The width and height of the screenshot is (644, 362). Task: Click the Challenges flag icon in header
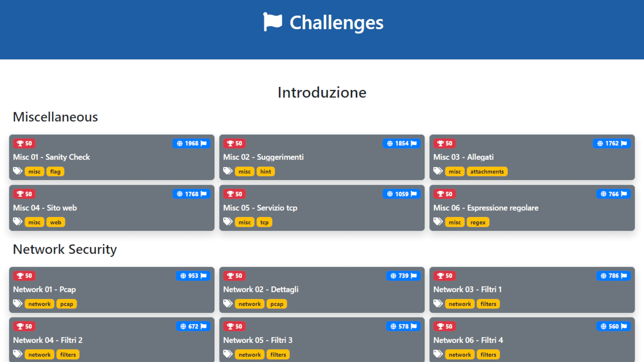(x=272, y=22)
